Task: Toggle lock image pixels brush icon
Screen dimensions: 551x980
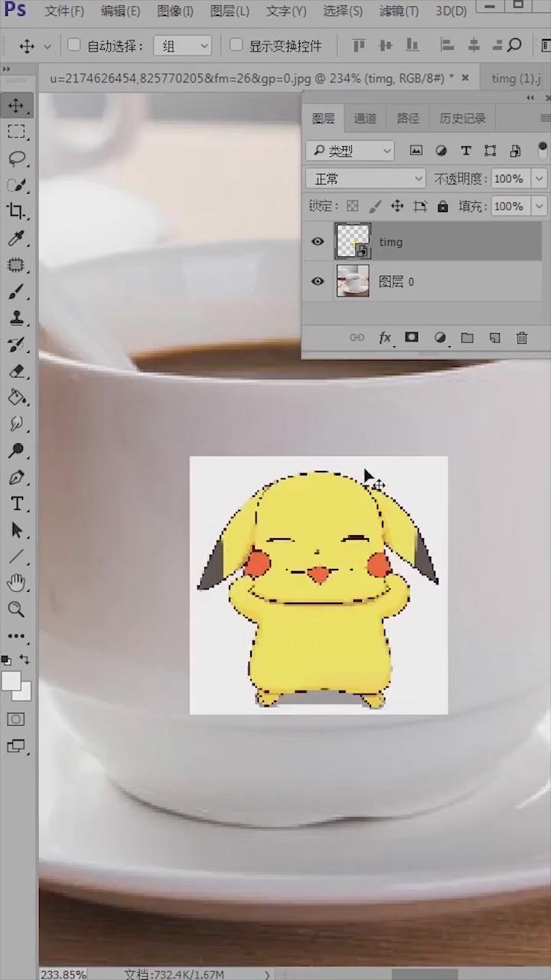Action: click(x=375, y=206)
